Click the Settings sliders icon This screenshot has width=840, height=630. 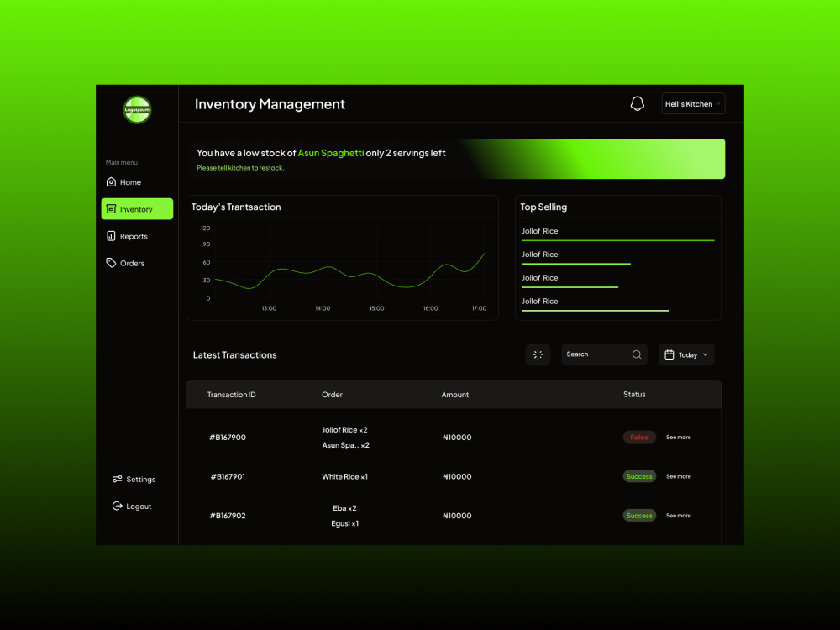click(x=118, y=479)
